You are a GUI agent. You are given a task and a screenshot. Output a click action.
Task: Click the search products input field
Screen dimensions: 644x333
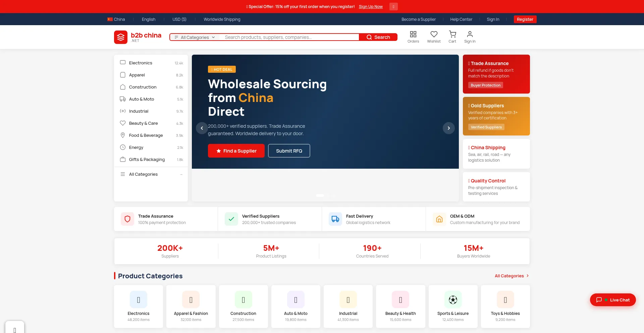(x=290, y=37)
